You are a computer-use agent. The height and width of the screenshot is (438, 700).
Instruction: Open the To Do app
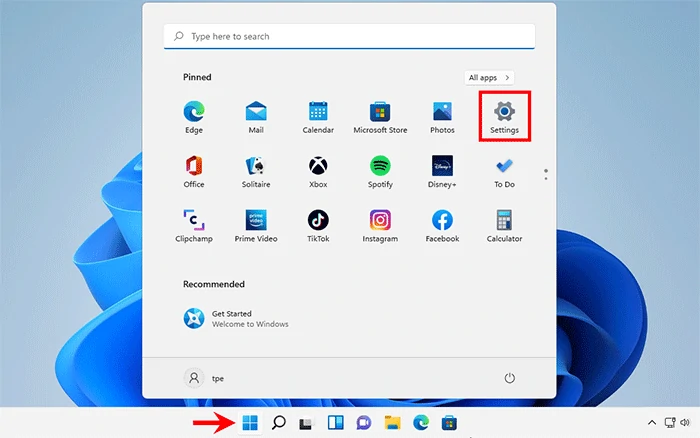(504, 172)
